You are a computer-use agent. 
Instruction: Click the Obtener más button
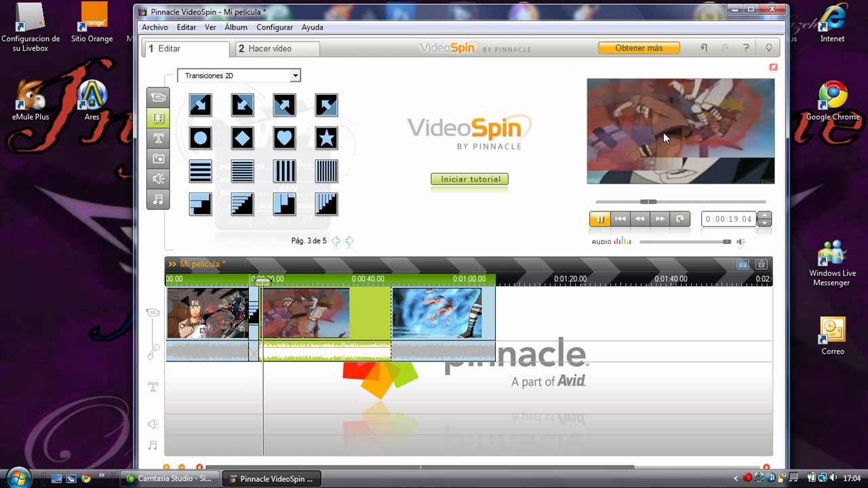tap(639, 48)
